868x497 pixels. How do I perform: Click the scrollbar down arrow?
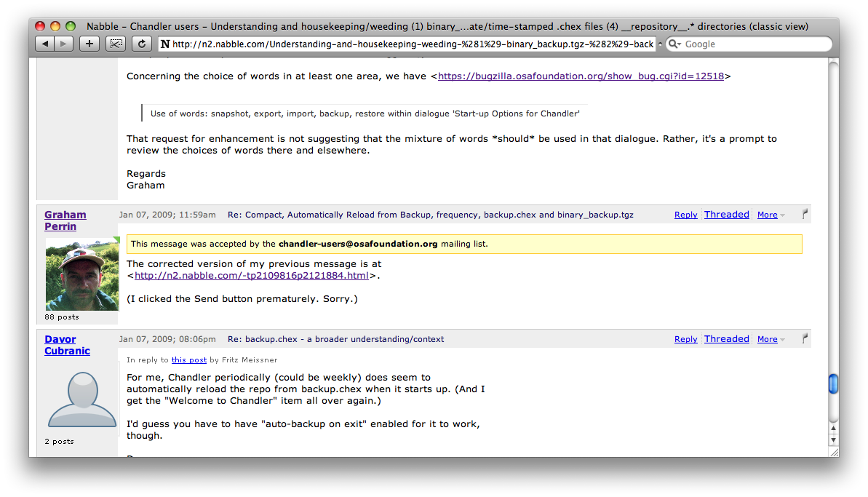(x=833, y=440)
